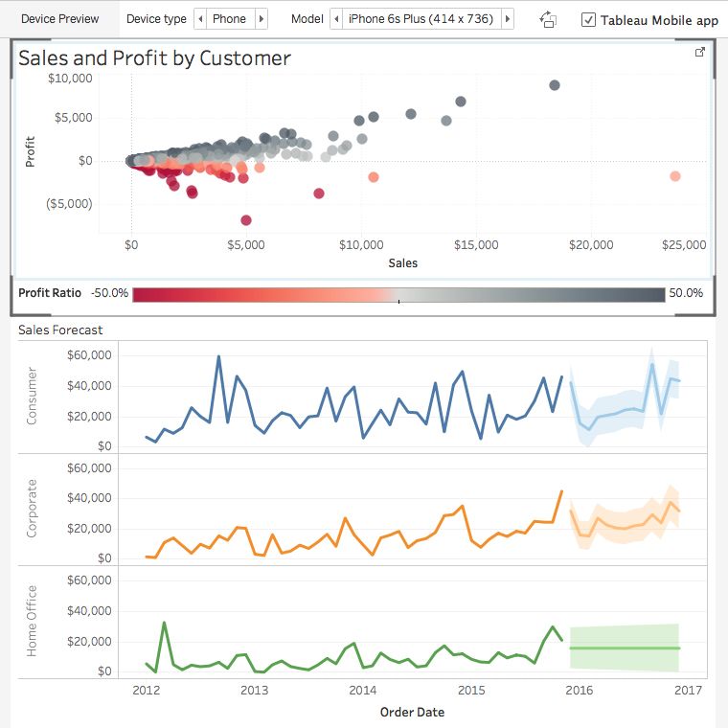Select next device type after Phone
This screenshot has width=728, height=728.
click(x=261, y=19)
